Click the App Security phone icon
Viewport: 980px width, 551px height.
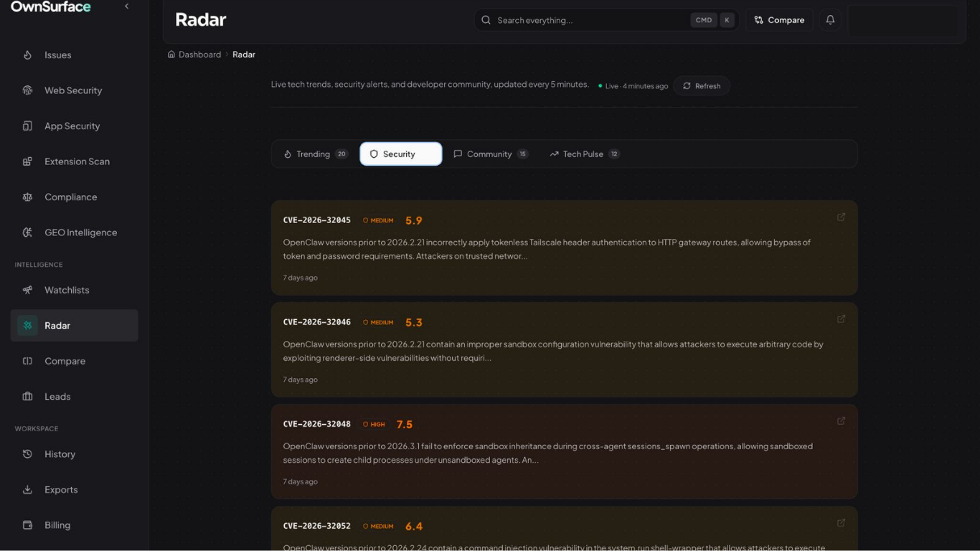pos(27,126)
